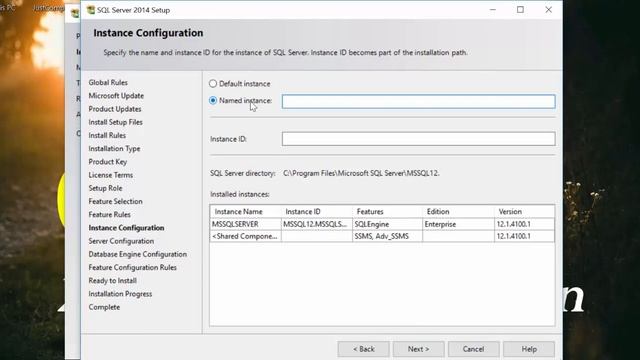The height and width of the screenshot is (360, 640).
Task: Open Help for instance configuration
Action: point(529,349)
